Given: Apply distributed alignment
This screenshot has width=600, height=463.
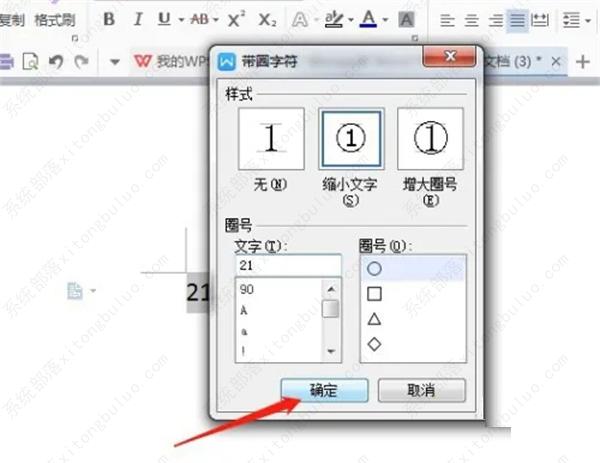Looking at the screenshot, I should 540,20.
